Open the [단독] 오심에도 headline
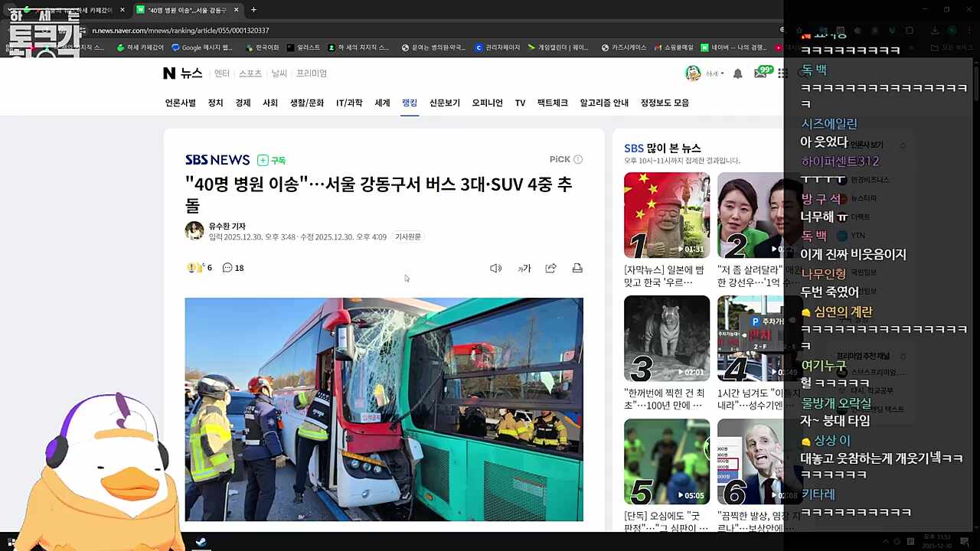Screen dimensions: 980x551 tap(665, 523)
